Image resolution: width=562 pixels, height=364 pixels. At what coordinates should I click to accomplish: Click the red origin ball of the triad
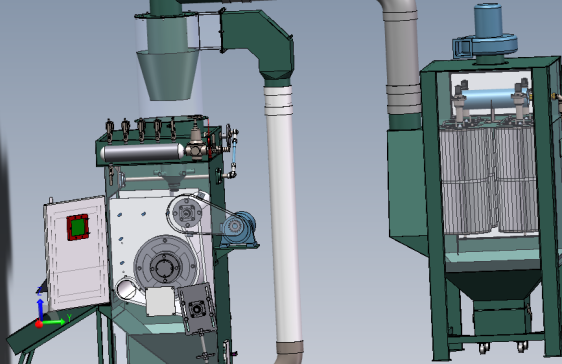[x=39, y=324]
